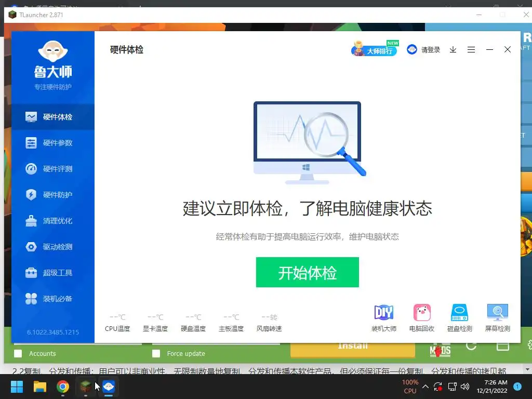Click the Install button in TLauncher
This screenshot has height=399, width=532.
pyautogui.click(x=353, y=350)
